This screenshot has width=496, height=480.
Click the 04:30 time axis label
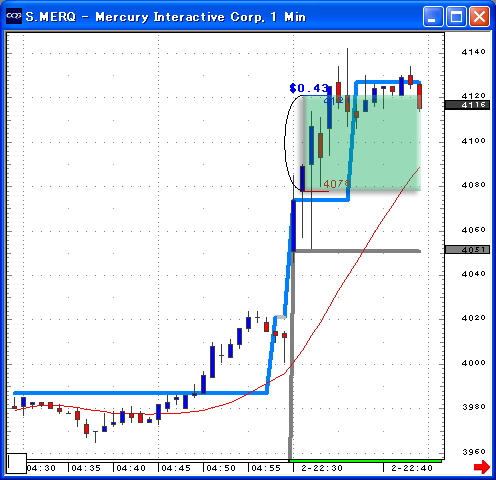(41, 468)
